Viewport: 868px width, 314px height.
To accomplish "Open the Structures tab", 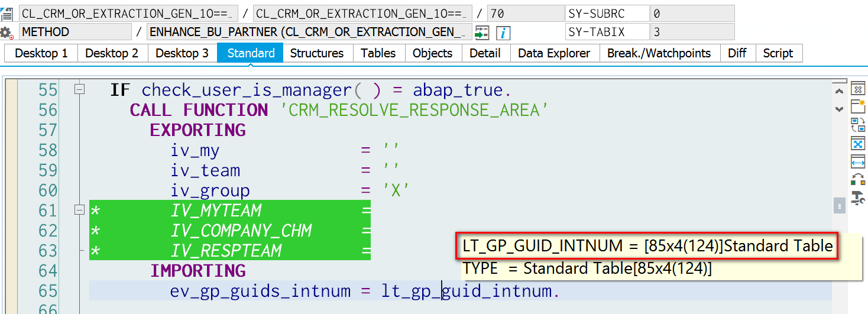I will point(317,53).
